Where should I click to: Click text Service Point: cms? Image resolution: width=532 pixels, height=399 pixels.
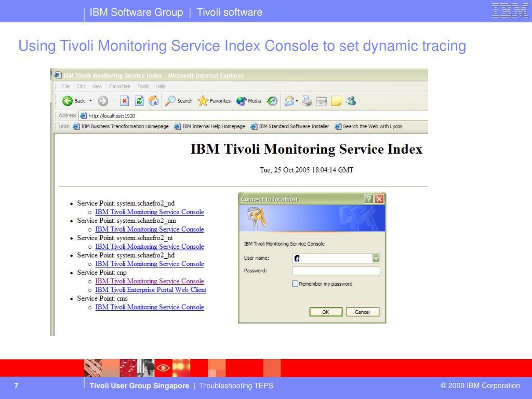point(102,298)
